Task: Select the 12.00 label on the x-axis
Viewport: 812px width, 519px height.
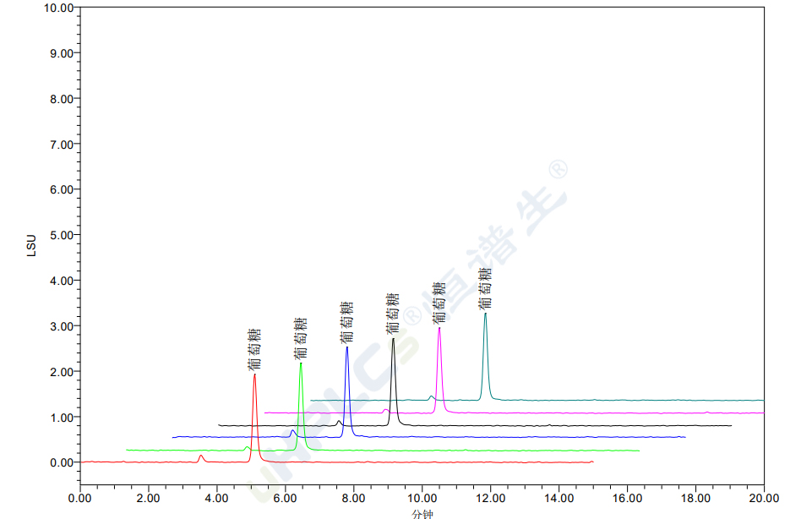Action: [490, 499]
